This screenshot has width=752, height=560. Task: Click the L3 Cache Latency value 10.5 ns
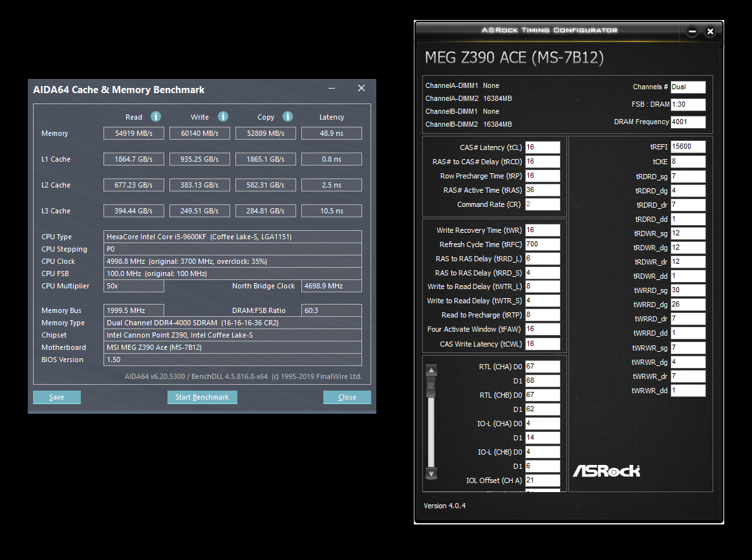[x=332, y=211]
